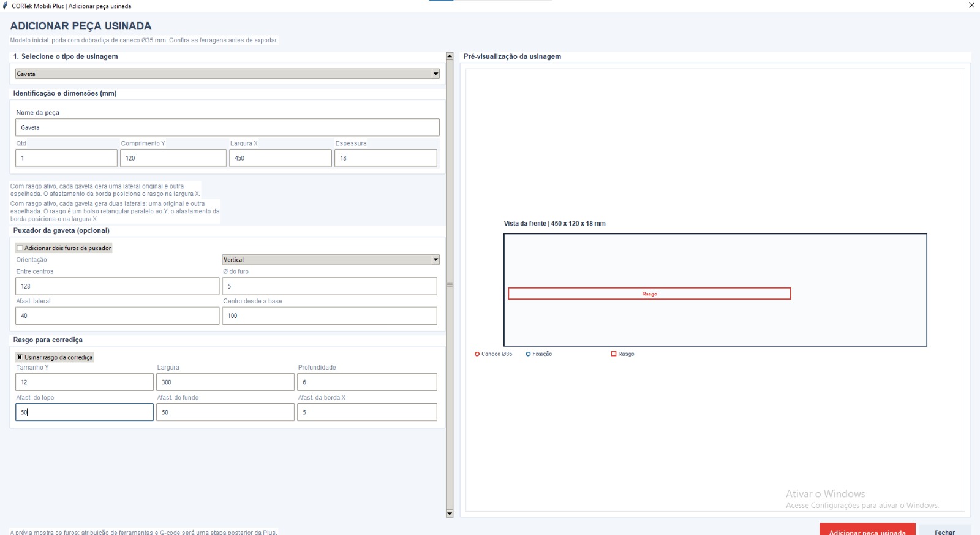Screen dimensions: 980x535
Task: Click the Afast. do topo field
Action: [x=85, y=412]
